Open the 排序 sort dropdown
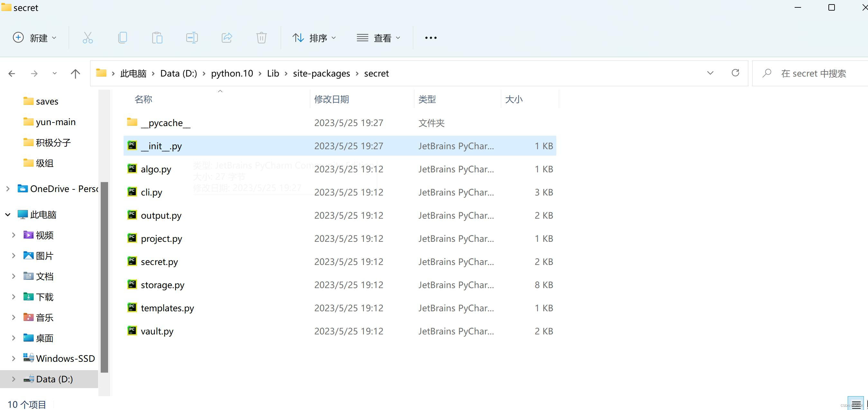 coord(315,37)
